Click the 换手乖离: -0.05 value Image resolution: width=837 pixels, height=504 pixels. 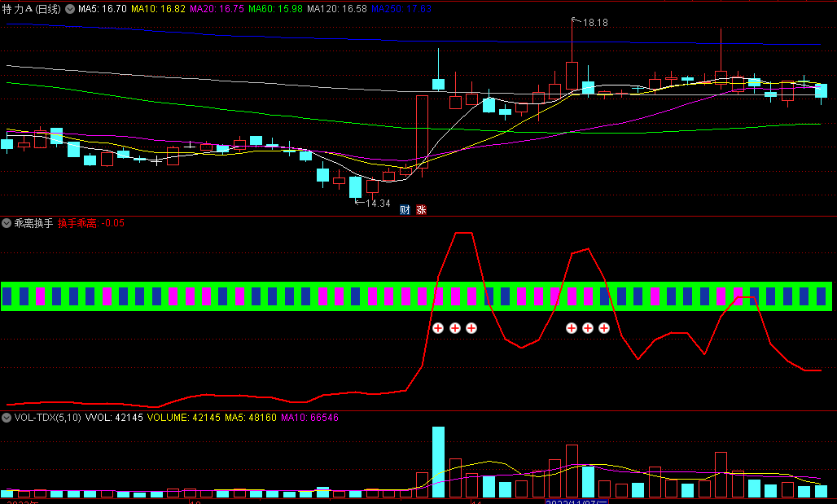[91, 223]
